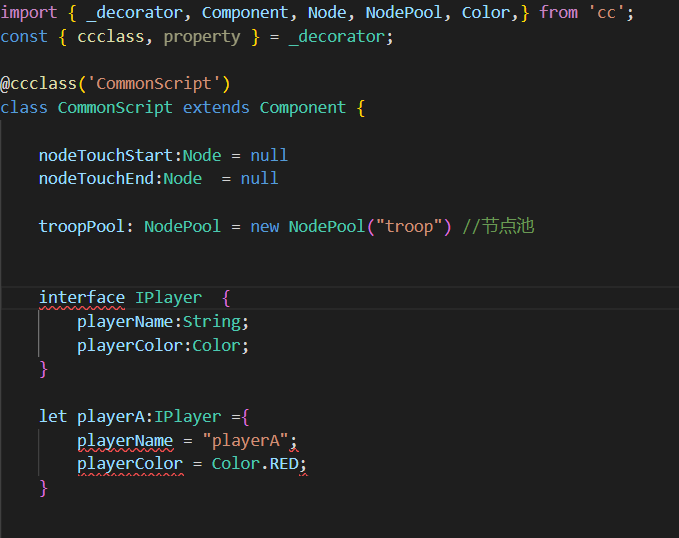The height and width of the screenshot is (538, 679).
Task: Click 'null' on the nodeTouchStart line
Action: click(269, 155)
